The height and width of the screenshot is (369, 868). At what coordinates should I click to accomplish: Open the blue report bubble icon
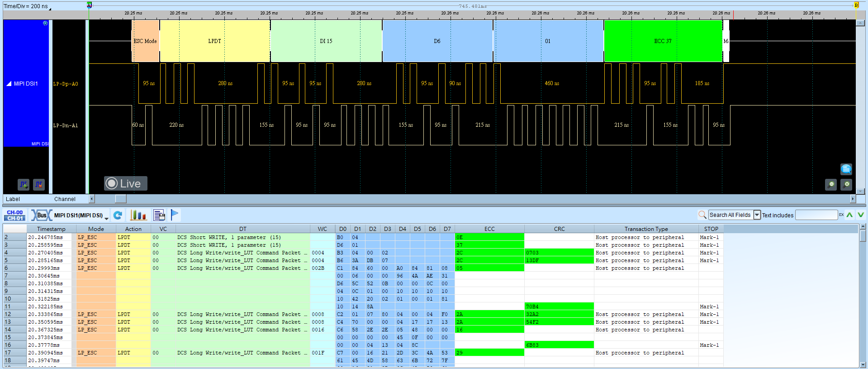(846, 169)
